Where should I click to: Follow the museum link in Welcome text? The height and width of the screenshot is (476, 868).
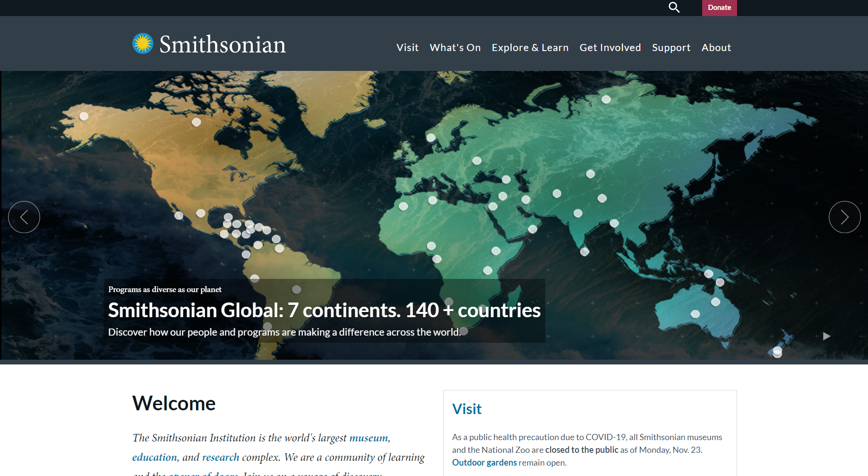pyautogui.click(x=369, y=438)
